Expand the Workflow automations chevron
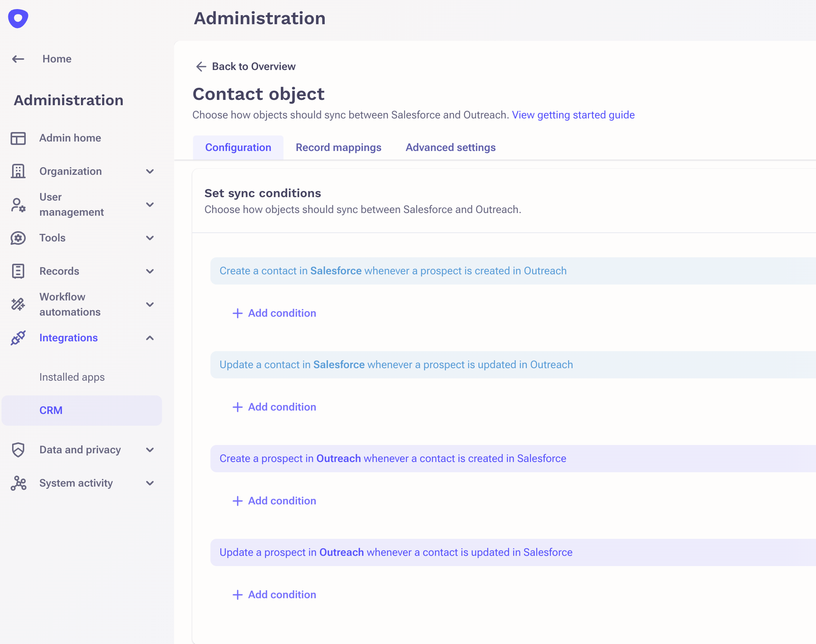Image resolution: width=816 pixels, height=644 pixels. click(150, 305)
